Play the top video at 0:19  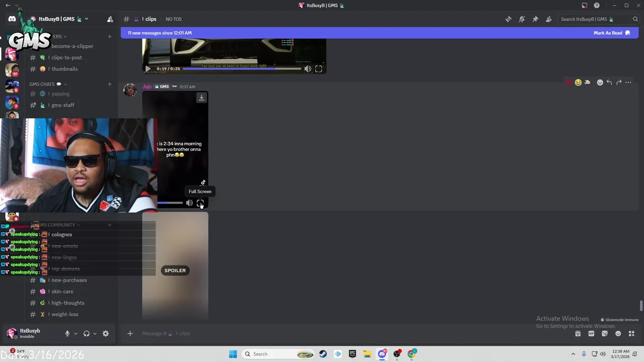[x=147, y=69]
